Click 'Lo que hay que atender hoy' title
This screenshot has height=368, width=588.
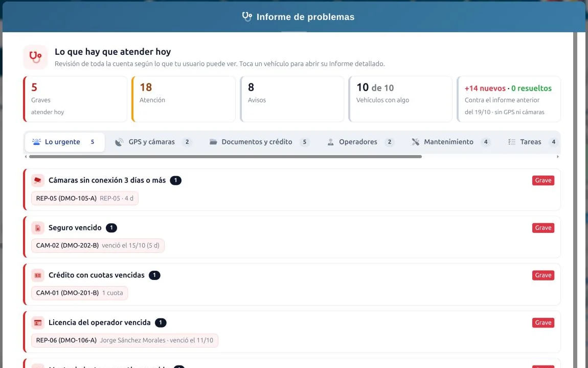tap(113, 52)
